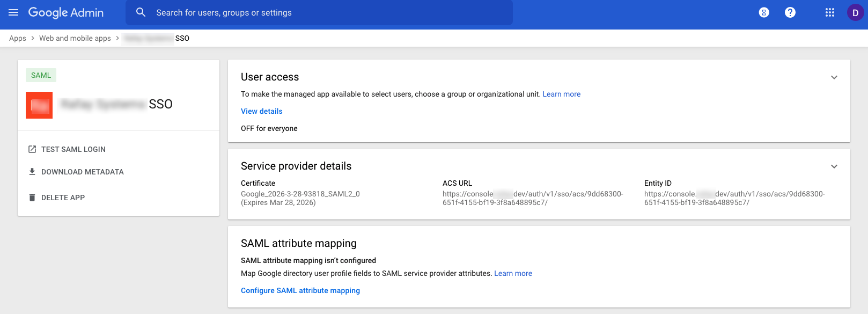Click View details link
This screenshot has width=868, height=314.
(x=262, y=111)
